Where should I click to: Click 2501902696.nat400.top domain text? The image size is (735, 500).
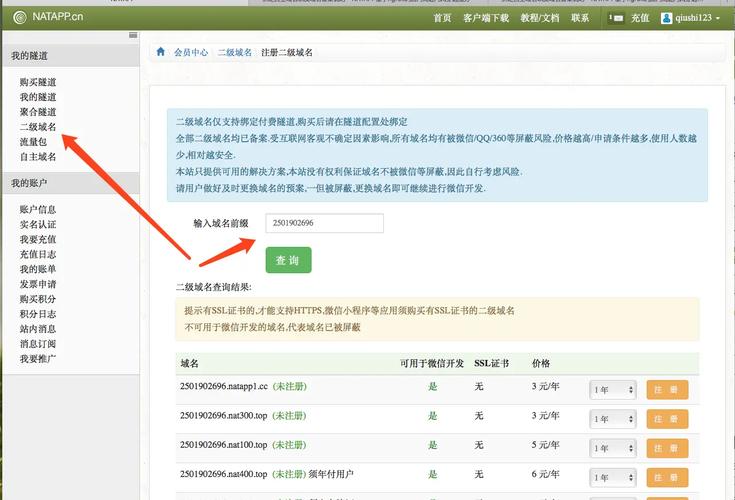pos(224,474)
